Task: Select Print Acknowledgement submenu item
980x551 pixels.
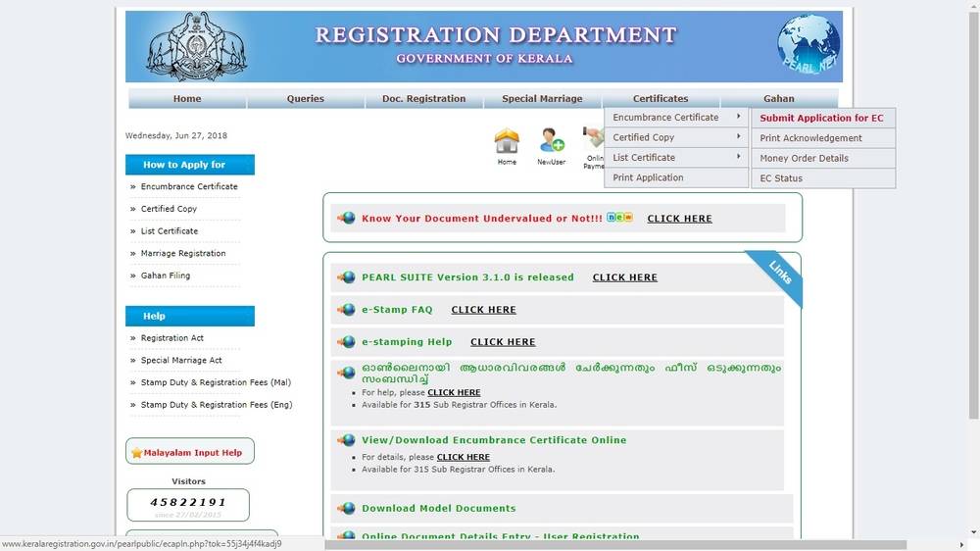Action: click(x=823, y=137)
